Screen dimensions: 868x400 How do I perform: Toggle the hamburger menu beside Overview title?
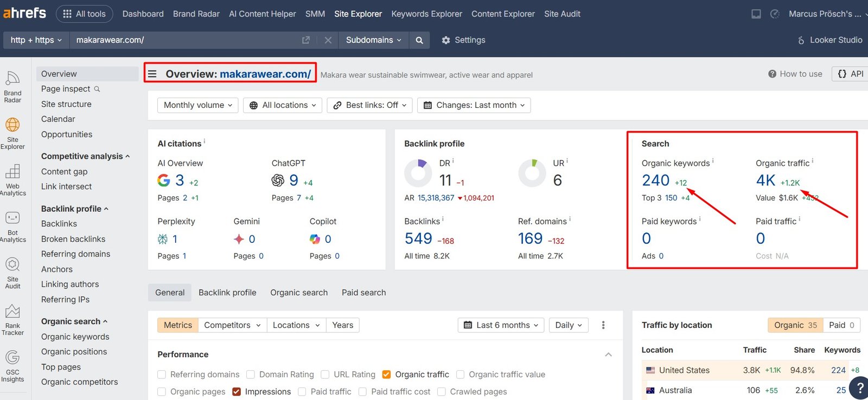point(152,74)
